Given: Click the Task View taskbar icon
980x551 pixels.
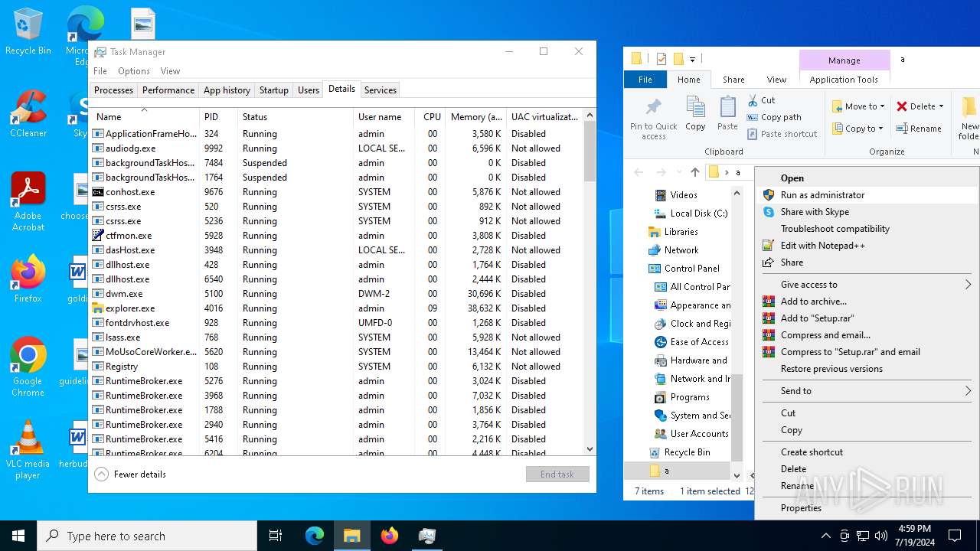Looking at the screenshot, I should pyautogui.click(x=276, y=536).
